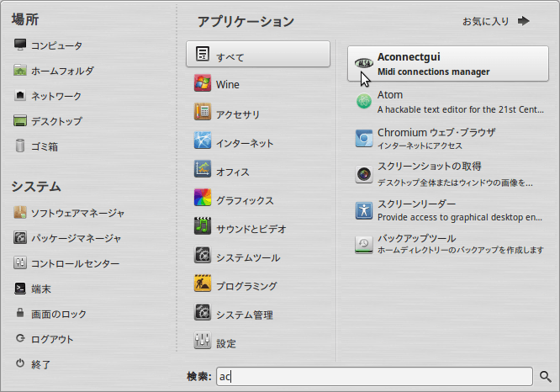Click プログラミング category label

click(x=246, y=287)
